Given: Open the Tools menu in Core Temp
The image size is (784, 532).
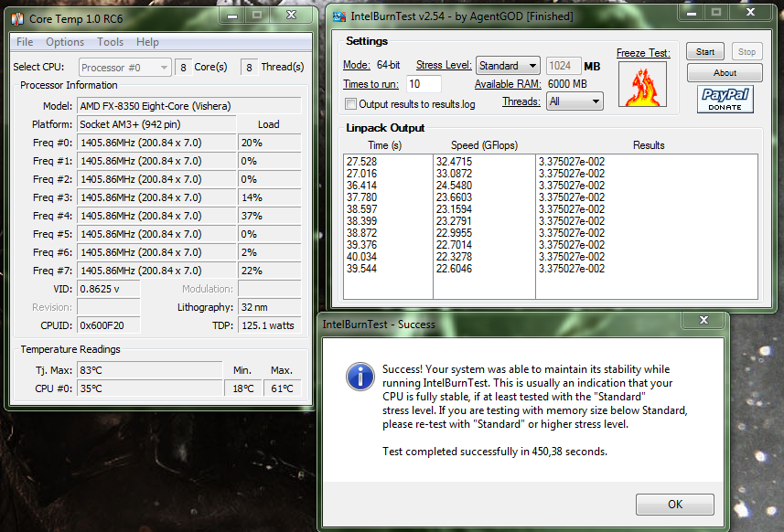Looking at the screenshot, I should pos(110,42).
